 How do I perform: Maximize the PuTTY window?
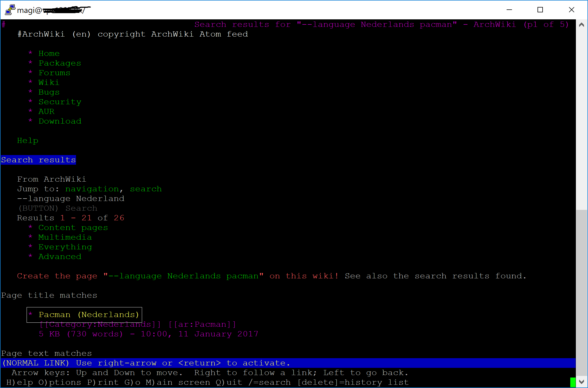tap(540, 10)
